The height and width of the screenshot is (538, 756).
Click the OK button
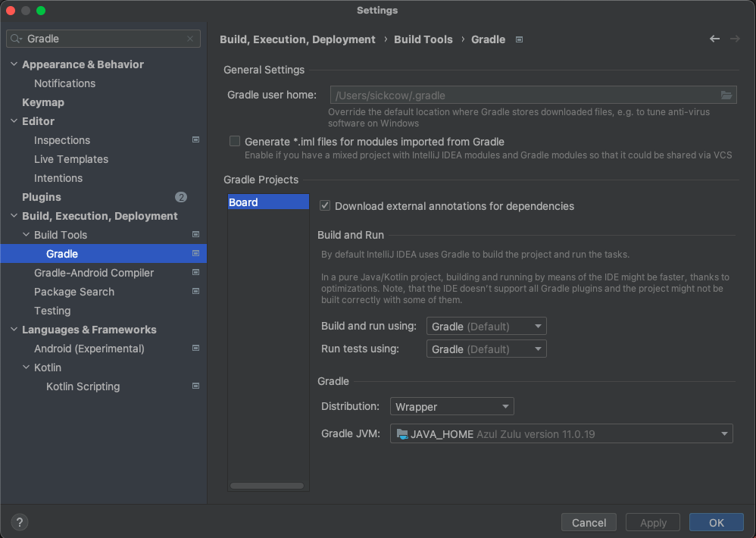717,523
